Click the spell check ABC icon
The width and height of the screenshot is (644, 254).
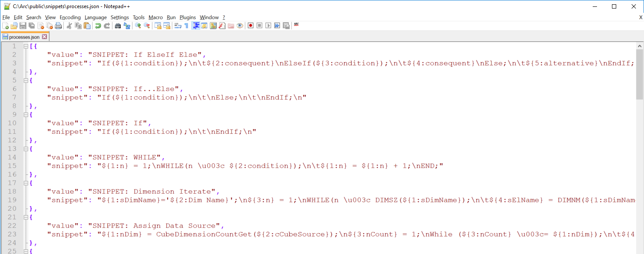point(296,25)
